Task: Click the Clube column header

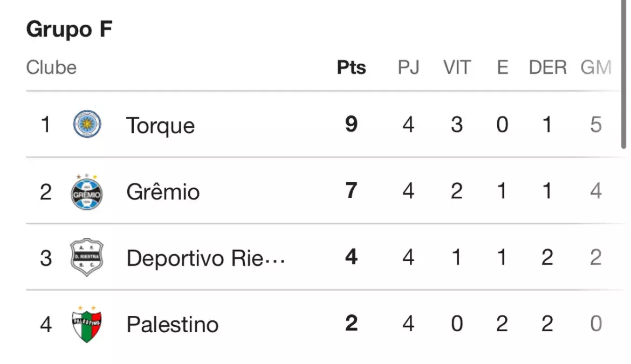Action: 52,67
